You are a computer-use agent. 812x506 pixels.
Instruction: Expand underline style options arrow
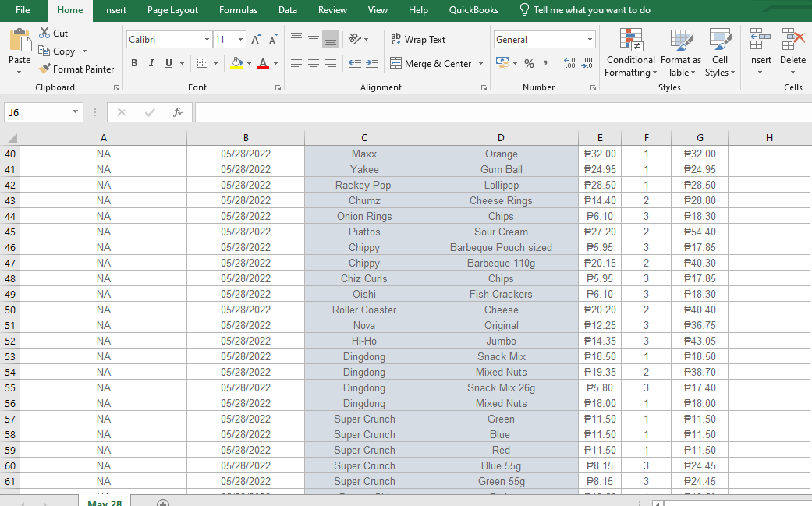point(182,64)
